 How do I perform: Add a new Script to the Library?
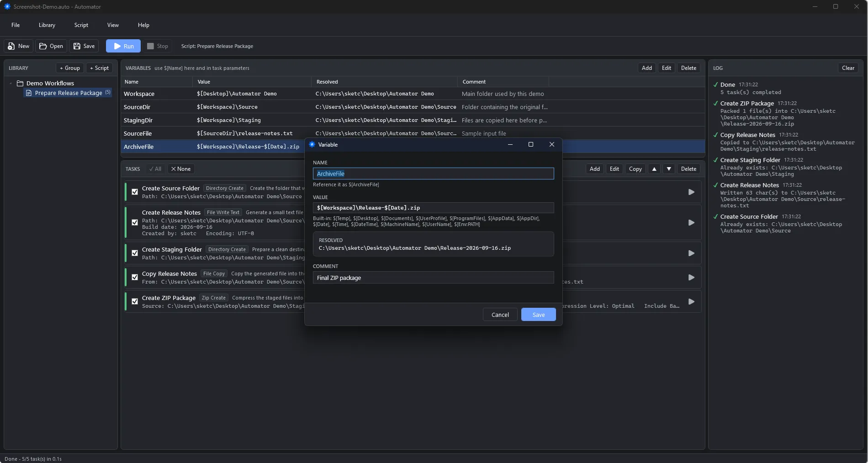[99, 68]
